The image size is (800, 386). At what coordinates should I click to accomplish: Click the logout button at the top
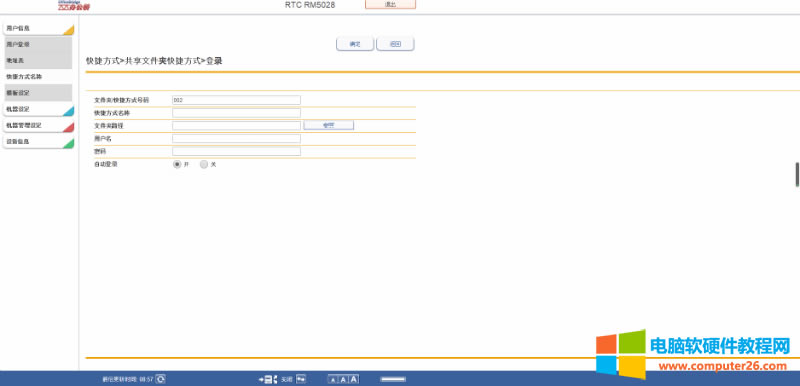click(390, 4)
